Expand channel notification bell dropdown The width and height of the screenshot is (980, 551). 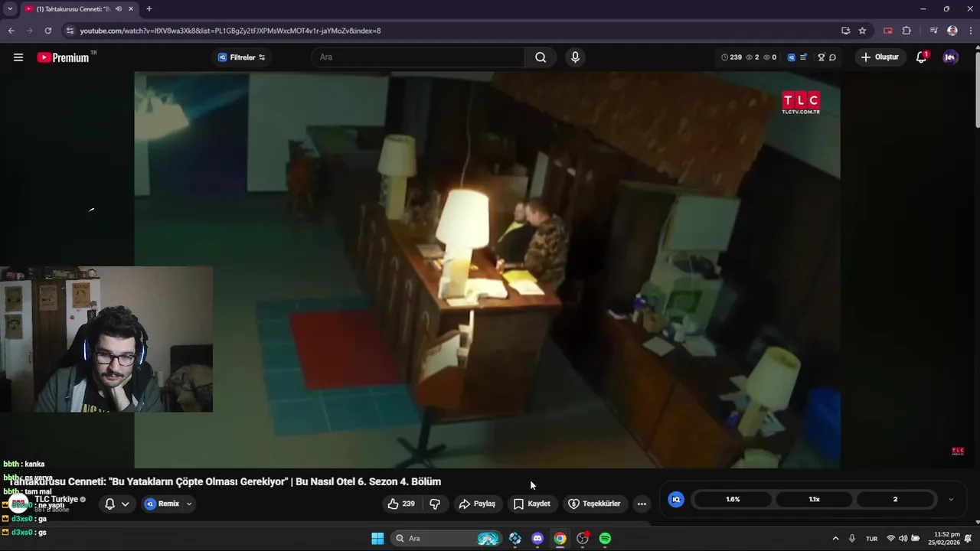tap(116, 504)
